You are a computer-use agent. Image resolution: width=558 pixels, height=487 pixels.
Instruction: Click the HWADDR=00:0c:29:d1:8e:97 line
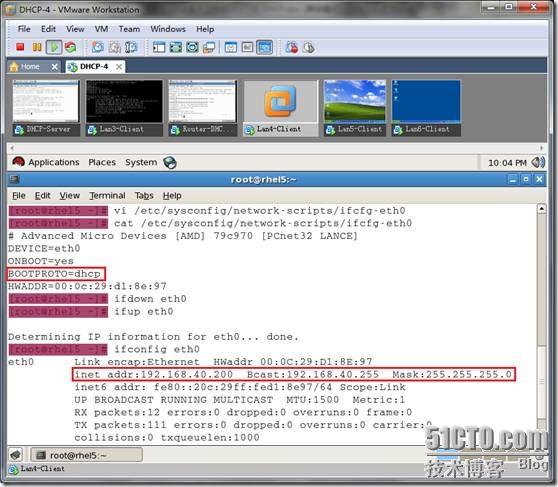pyautogui.click(x=87, y=286)
